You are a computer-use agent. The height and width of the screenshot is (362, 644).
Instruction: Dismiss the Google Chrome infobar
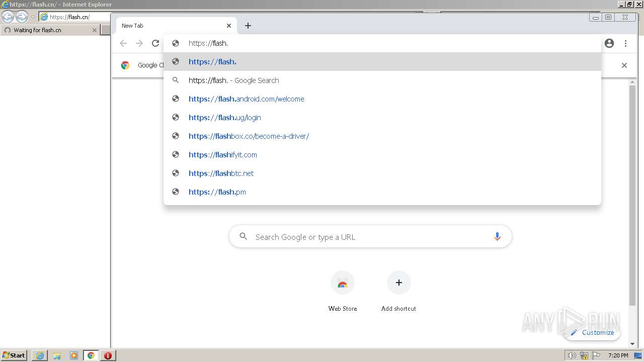click(x=624, y=65)
